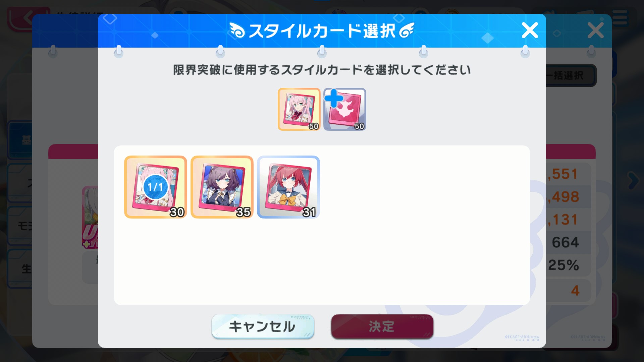Close the background panel using outer X
The width and height of the screenshot is (644, 362).
[x=596, y=31]
